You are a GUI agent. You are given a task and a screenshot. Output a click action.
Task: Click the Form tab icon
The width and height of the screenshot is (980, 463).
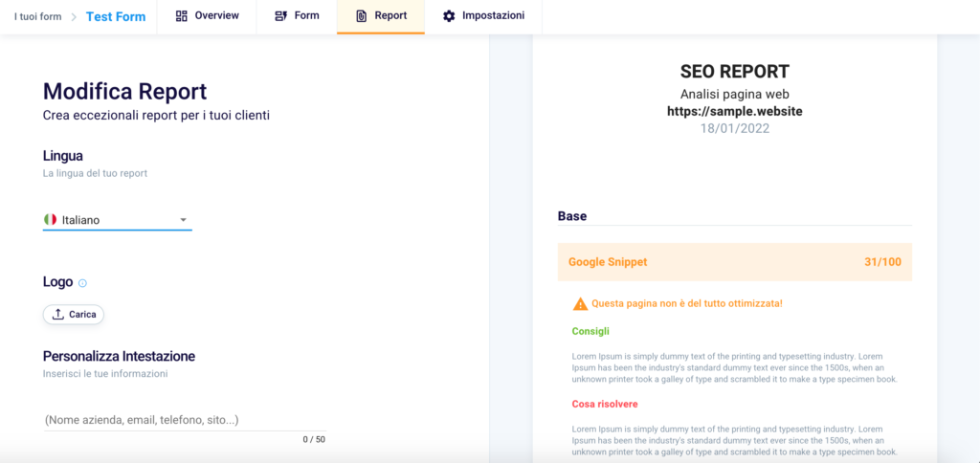(281, 16)
